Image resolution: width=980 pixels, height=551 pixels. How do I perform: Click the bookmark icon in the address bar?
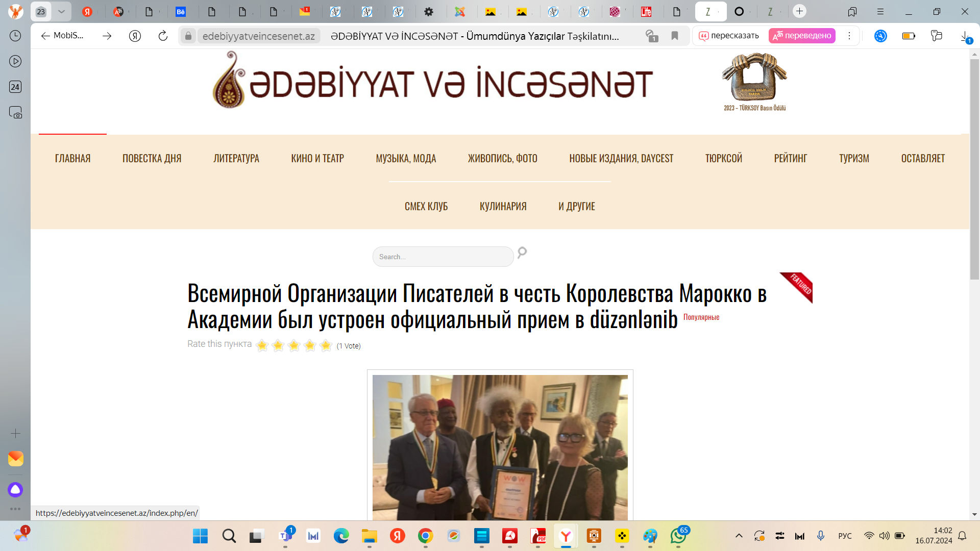[675, 36]
